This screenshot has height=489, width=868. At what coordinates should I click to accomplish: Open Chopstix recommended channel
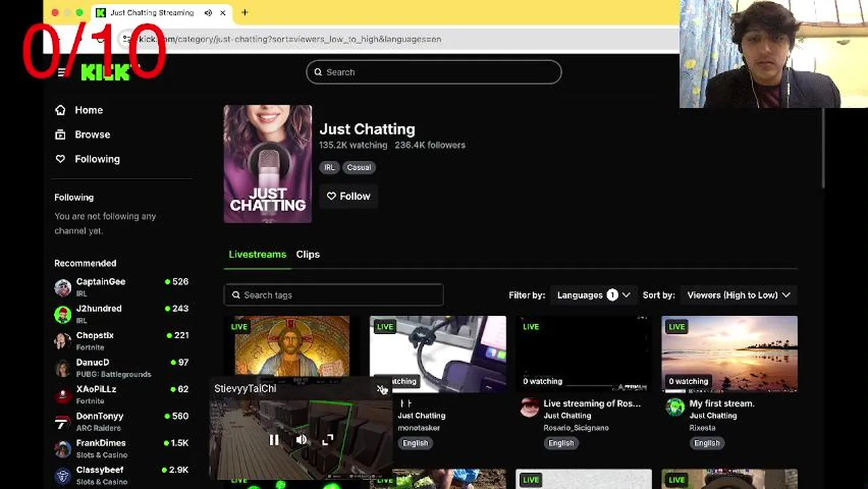coord(122,341)
